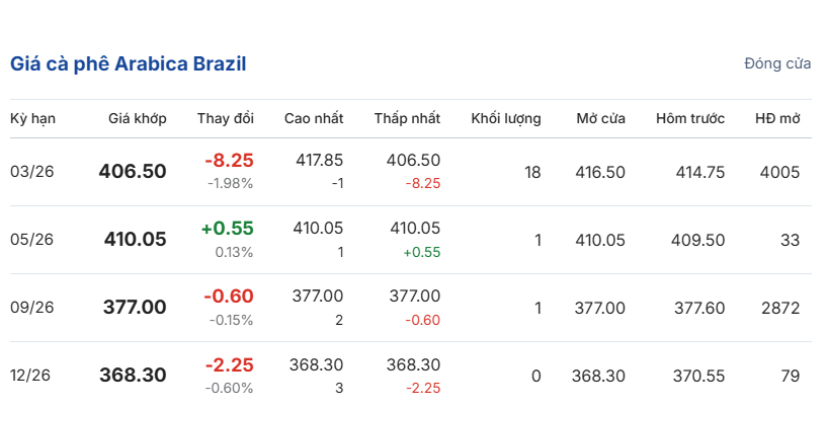Click the Giá cà phê Arabica Brazil title

(x=128, y=64)
